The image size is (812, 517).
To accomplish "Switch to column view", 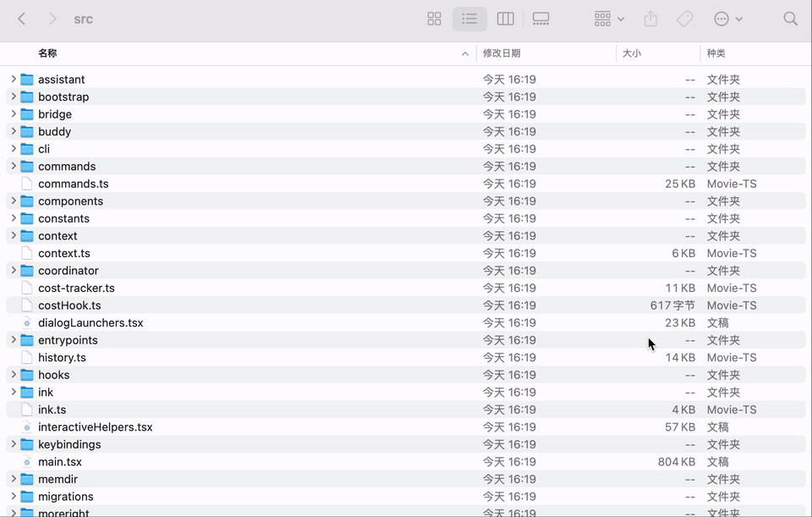I will click(x=505, y=19).
